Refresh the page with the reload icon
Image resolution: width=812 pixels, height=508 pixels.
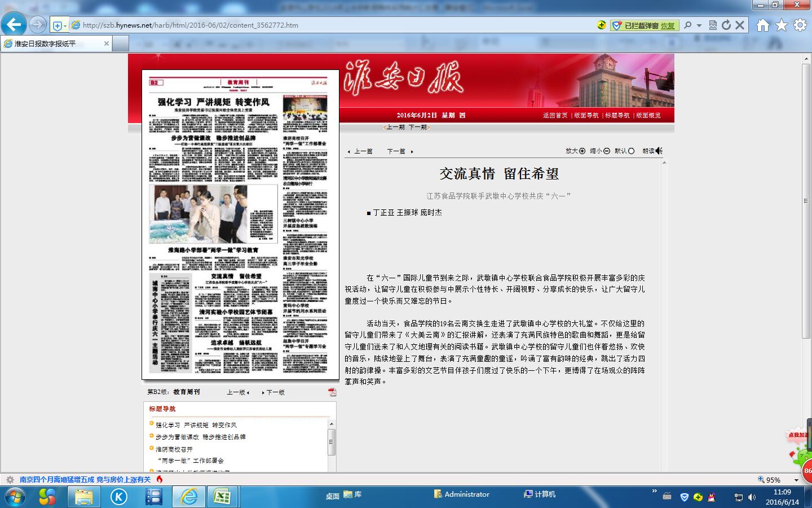pos(726,25)
